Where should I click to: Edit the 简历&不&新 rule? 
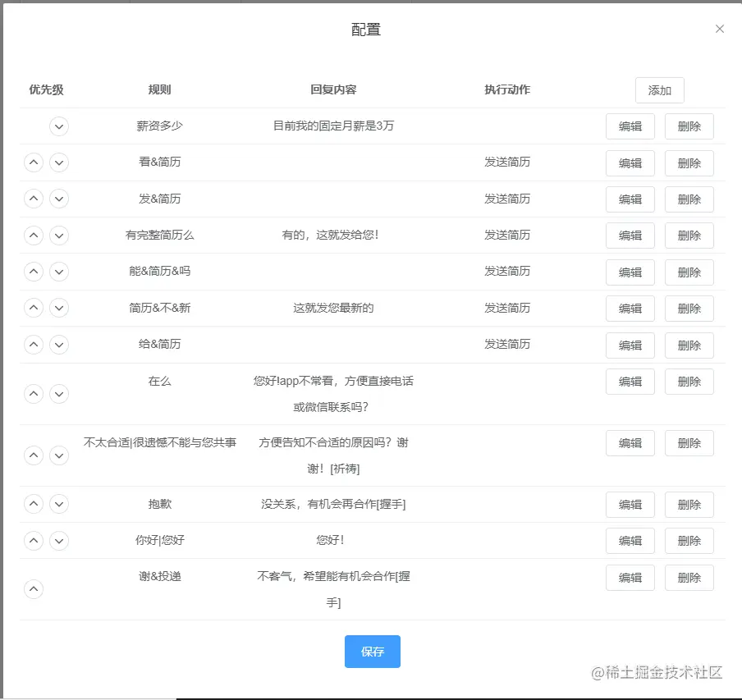point(630,309)
